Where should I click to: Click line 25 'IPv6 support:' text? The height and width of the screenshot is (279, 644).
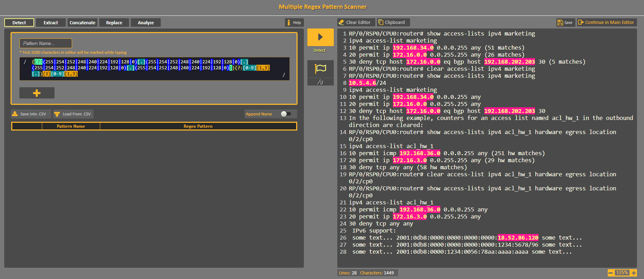pyautogui.click(x=374, y=231)
